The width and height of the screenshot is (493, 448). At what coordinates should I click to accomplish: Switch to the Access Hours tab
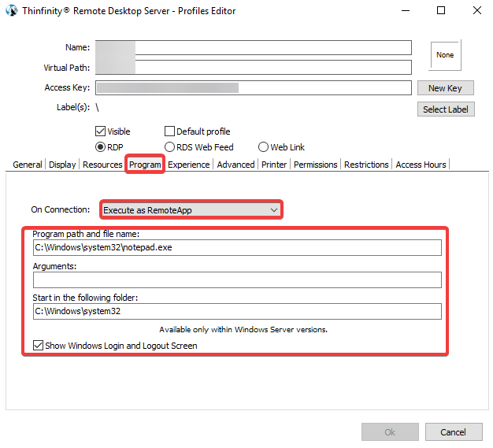[421, 165]
